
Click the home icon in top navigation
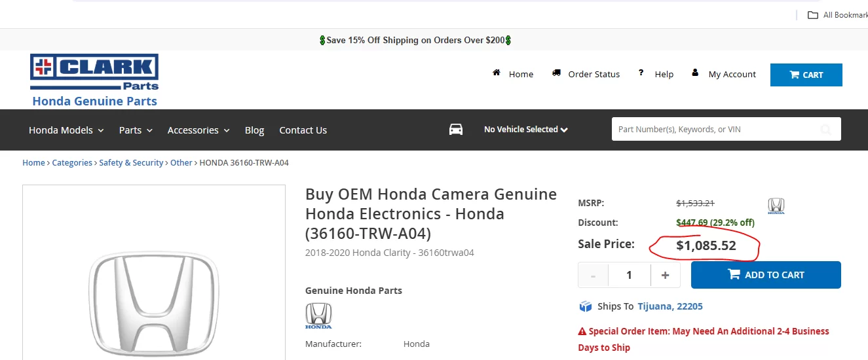[497, 73]
